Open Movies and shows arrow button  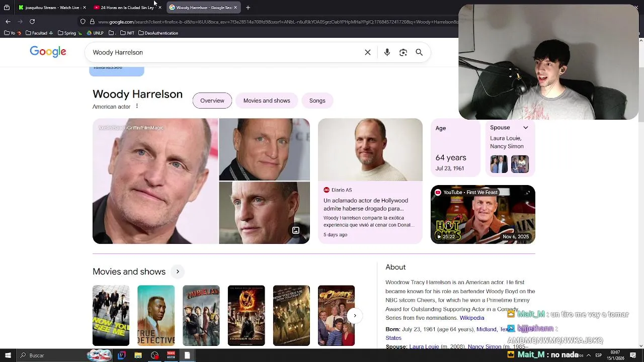[178, 271]
